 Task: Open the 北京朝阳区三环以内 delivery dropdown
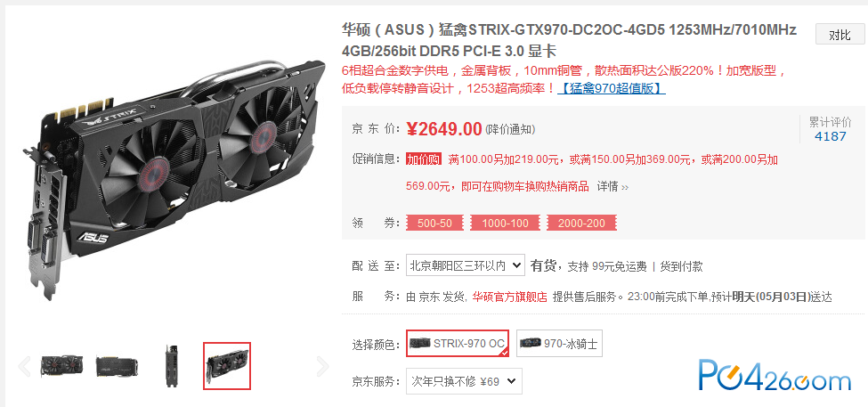[x=465, y=265]
